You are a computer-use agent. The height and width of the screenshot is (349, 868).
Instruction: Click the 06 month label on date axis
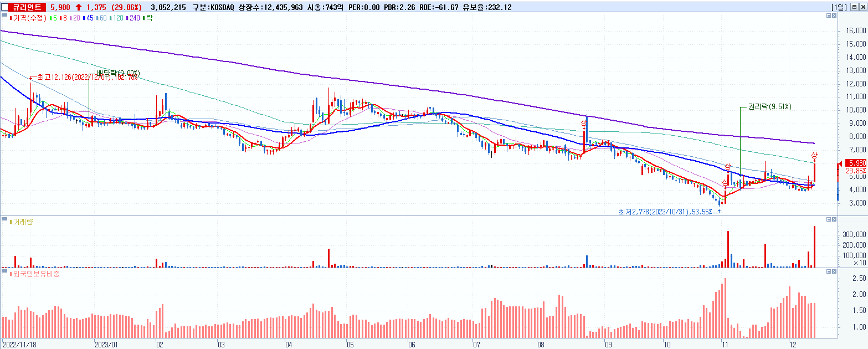pyautogui.click(x=412, y=343)
